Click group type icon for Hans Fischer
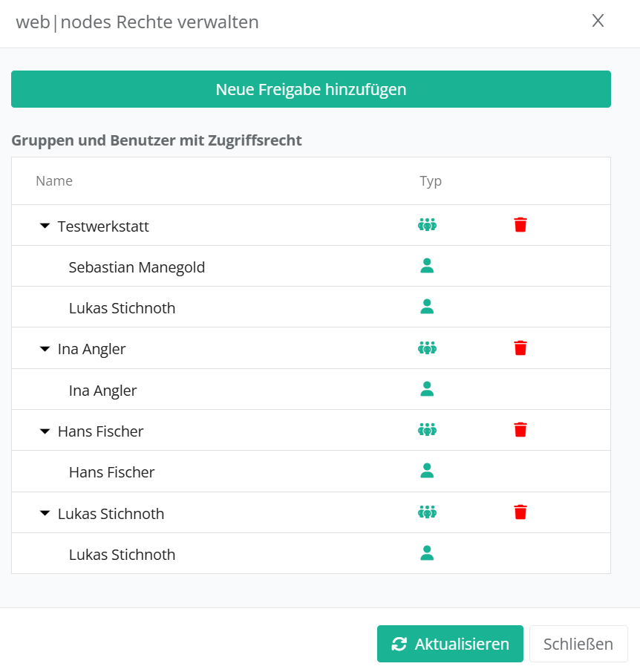640x672 pixels. [x=427, y=430]
